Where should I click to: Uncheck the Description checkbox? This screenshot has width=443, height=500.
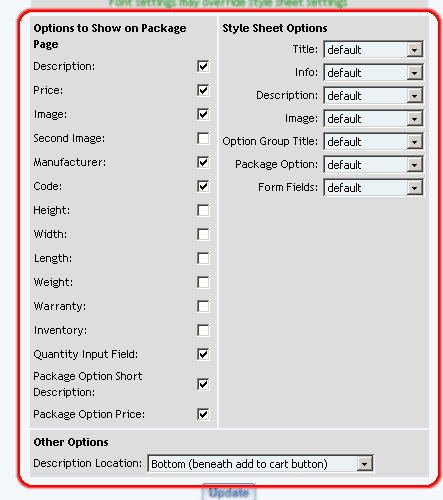click(x=203, y=66)
